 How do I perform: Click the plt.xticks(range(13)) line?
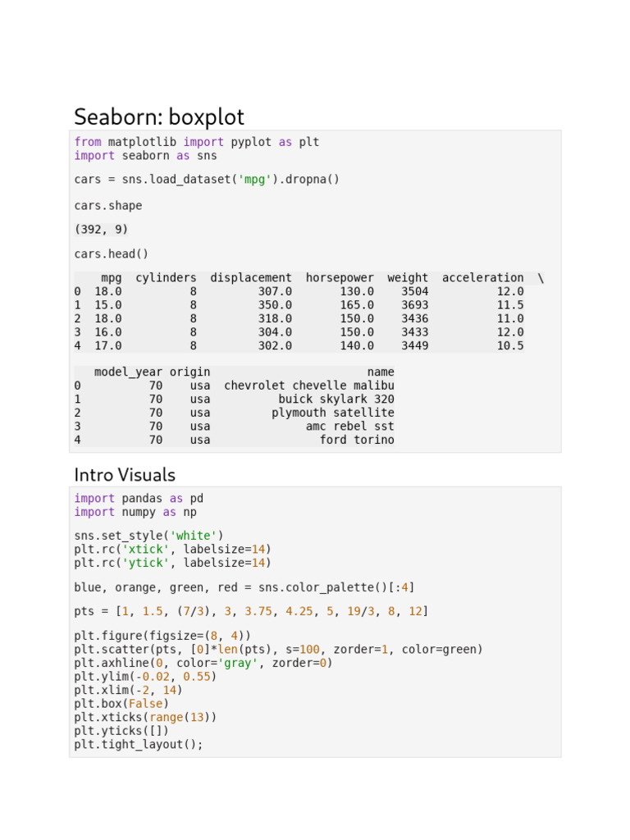click(x=145, y=717)
